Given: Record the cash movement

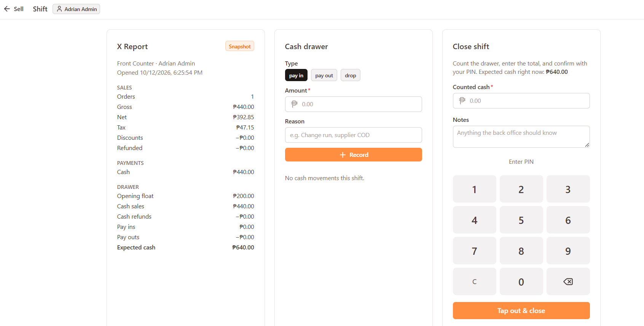Looking at the screenshot, I should (353, 155).
